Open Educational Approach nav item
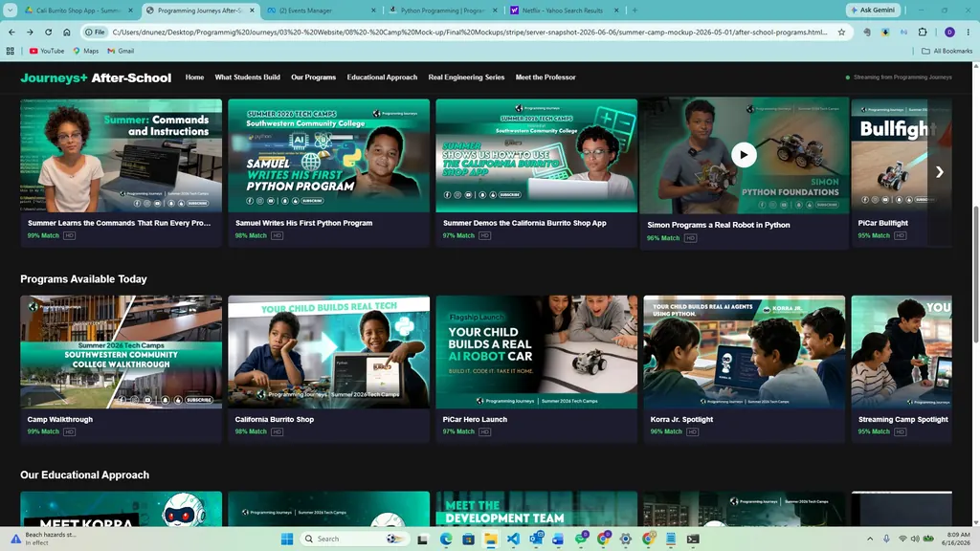The image size is (980, 551). (x=382, y=77)
